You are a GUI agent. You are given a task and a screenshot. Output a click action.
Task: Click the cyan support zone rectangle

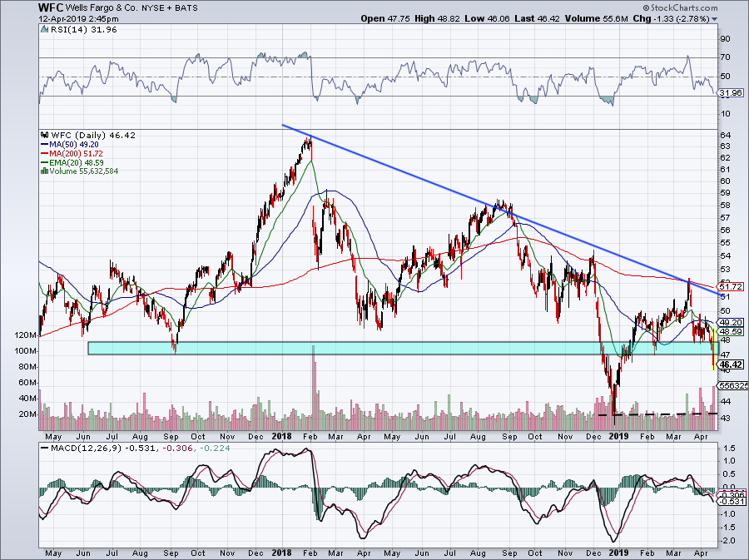[403, 348]
